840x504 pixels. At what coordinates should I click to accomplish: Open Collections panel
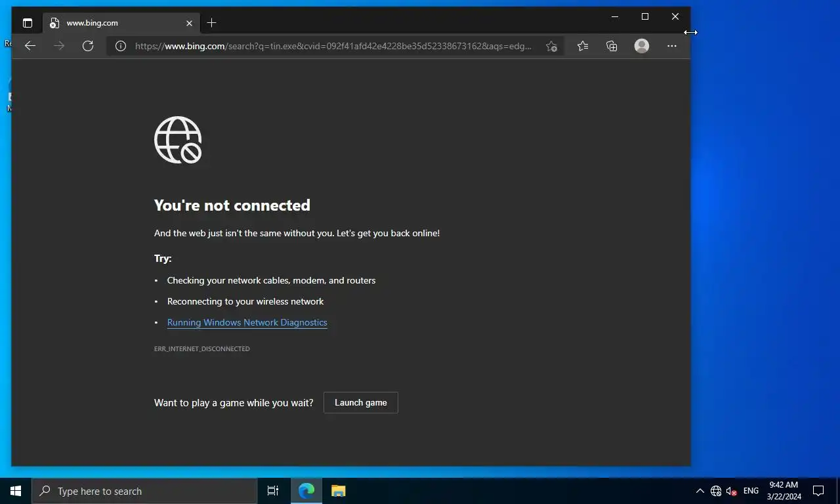[612, 46]
